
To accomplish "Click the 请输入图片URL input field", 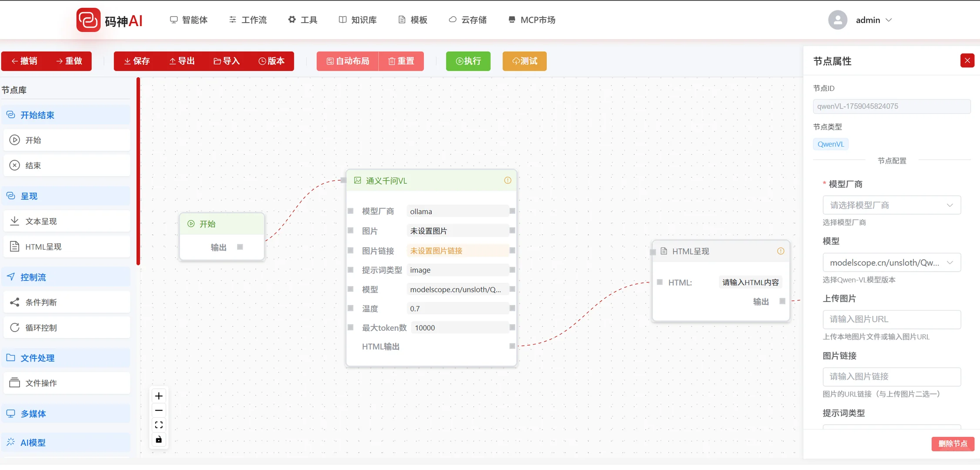I will [891, 319].
